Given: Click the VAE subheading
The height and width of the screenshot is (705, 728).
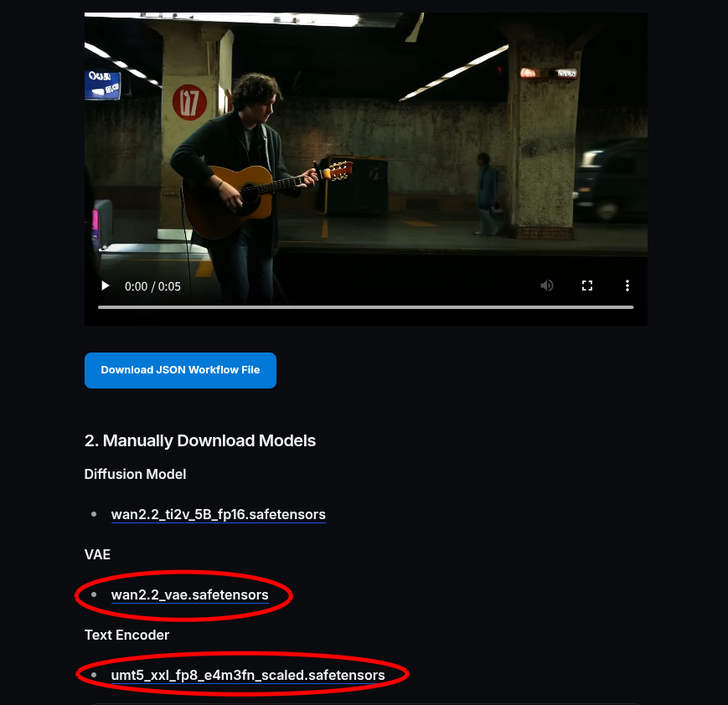Looking at the screenshot, I should (97, 554).
